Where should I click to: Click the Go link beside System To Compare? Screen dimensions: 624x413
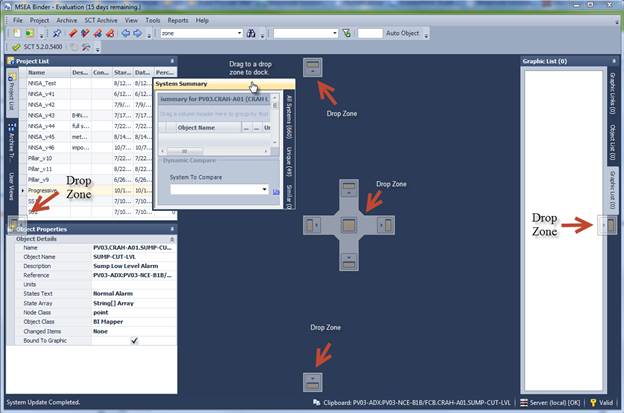click(276, 190)
